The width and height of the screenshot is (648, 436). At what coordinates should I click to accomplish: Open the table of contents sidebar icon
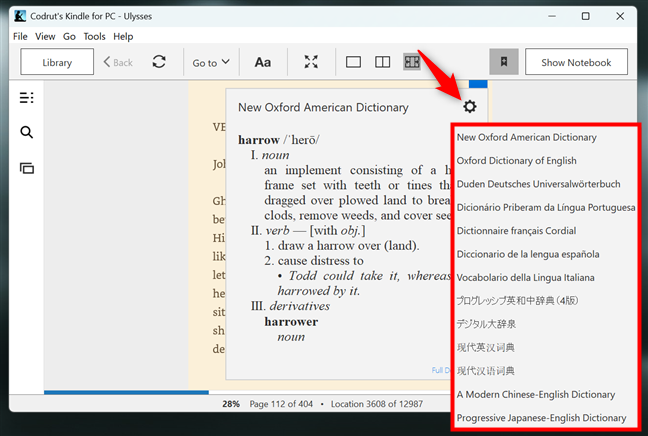point(26,98)
